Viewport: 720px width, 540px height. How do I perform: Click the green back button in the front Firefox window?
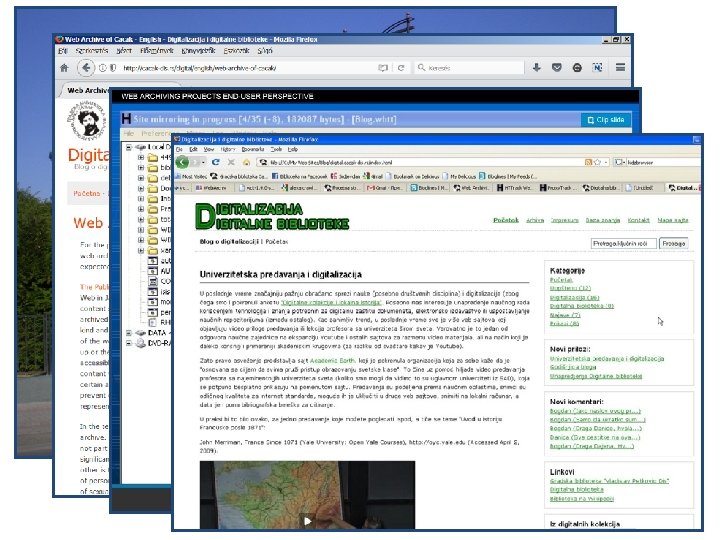[183, 162]
